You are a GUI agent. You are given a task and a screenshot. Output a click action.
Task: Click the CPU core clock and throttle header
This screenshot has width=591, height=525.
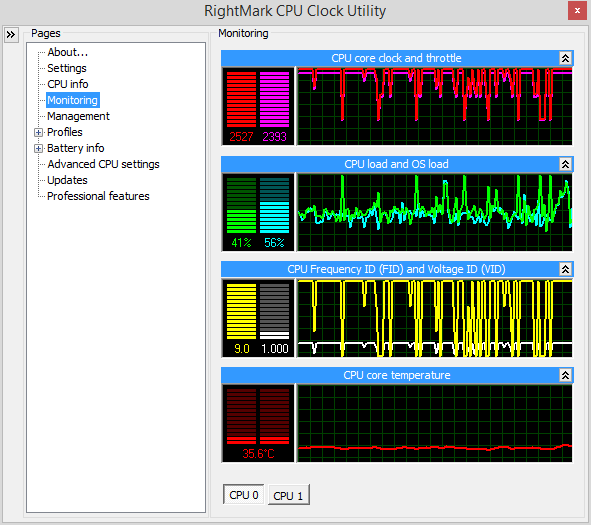click(397, 58)
